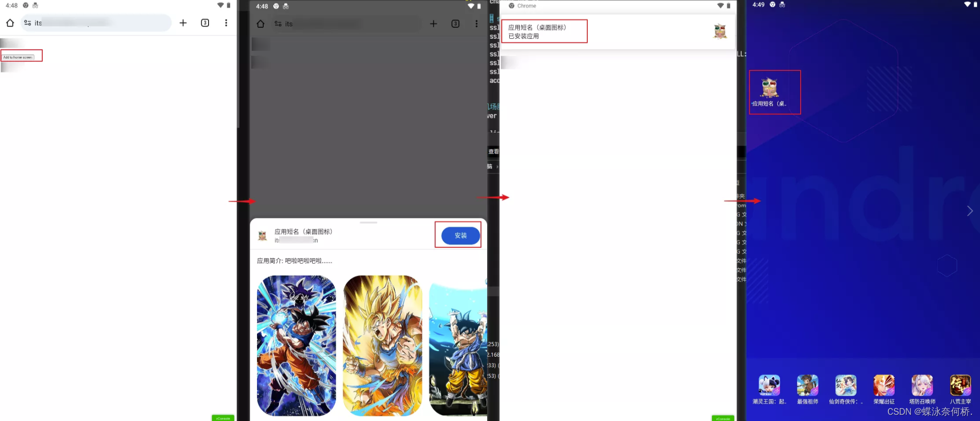
Task: Open site info icon on the dimmed Chrome screen
Action: [278, 24]
